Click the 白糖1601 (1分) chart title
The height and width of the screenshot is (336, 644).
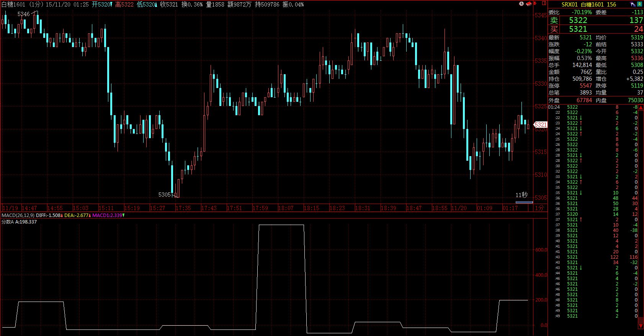(x=22, y=4)
